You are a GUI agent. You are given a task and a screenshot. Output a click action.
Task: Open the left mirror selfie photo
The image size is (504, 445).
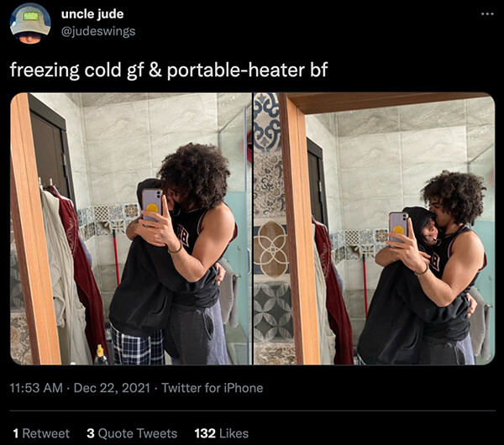[131, 228]
